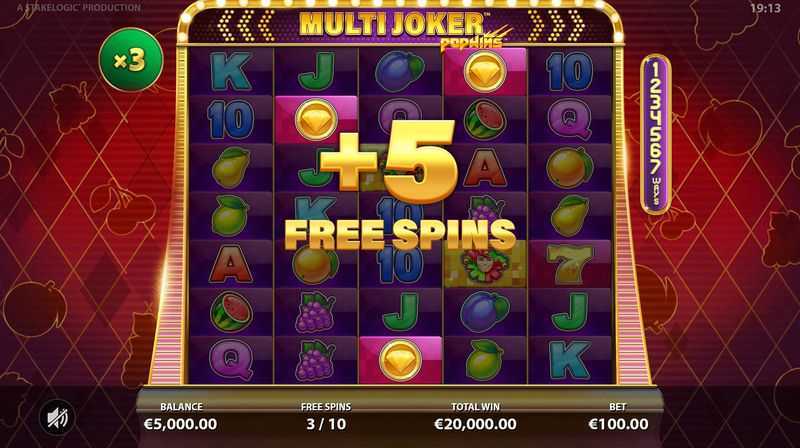Screen dimensions: 800x448
Task: Click the diamond scatter on the second reel
Action: coord(316,119)
